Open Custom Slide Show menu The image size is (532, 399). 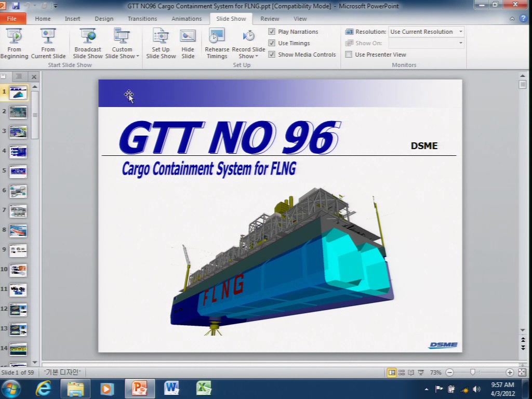pos(122,44)
